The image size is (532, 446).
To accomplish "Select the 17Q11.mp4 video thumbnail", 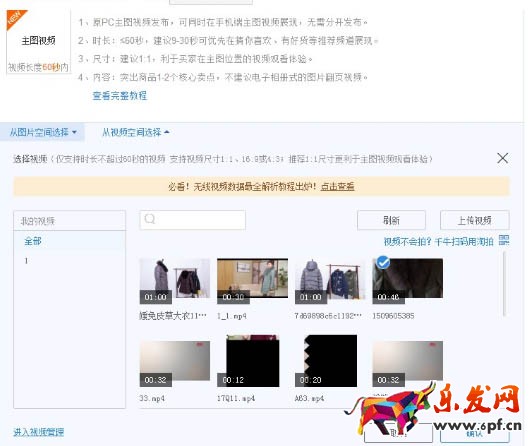I will point(252,361).
